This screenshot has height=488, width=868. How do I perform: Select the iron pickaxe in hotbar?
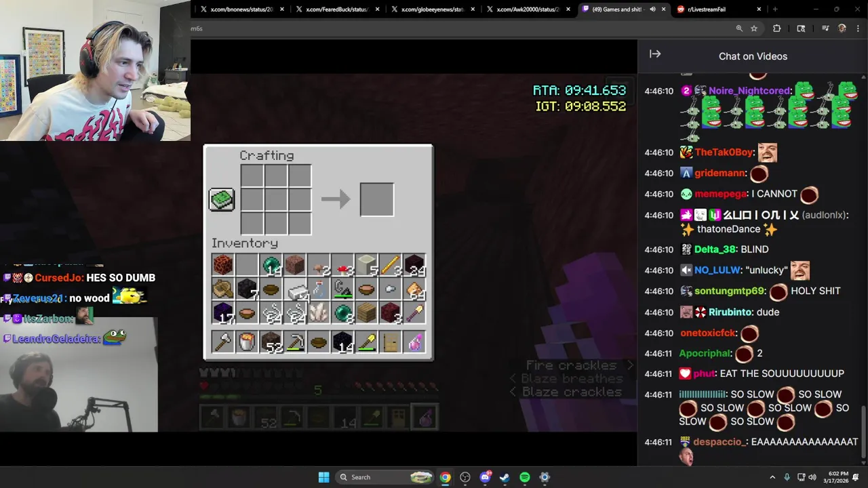pyautogui.click(x=295, y=342)
